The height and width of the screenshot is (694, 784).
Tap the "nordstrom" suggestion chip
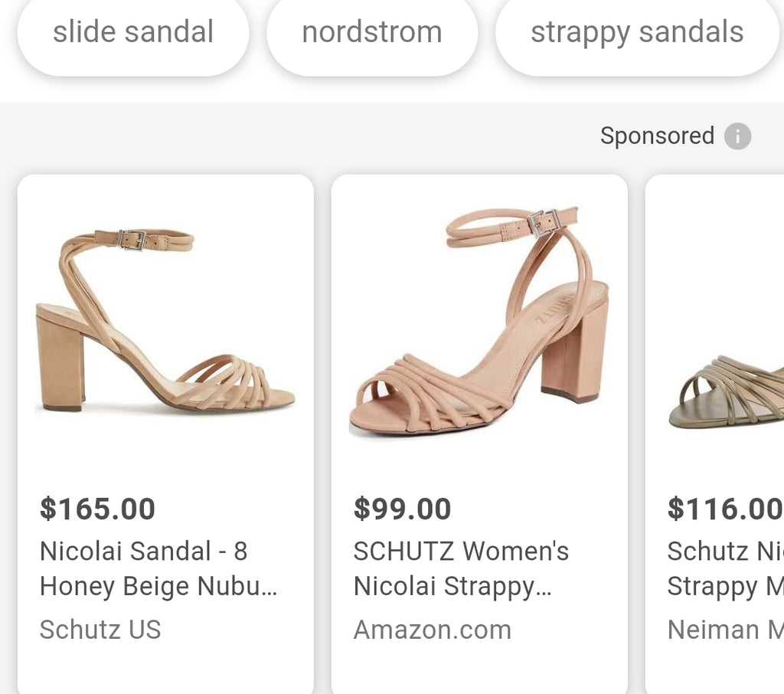click(372, 32)
